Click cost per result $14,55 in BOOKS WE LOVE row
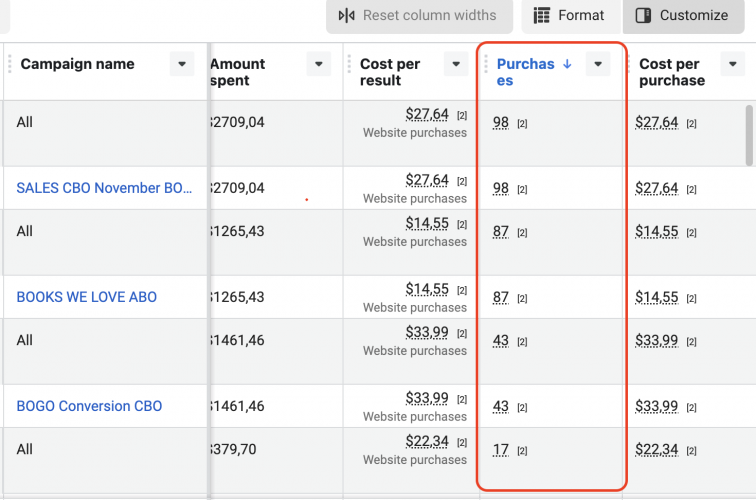 click(x=427, y=289)
